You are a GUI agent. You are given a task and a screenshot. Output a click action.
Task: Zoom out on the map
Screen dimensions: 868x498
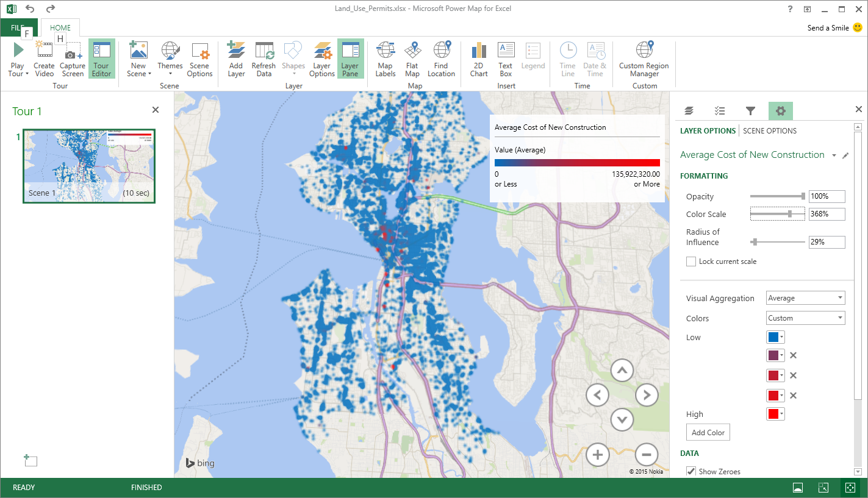(x=647, y=454)
